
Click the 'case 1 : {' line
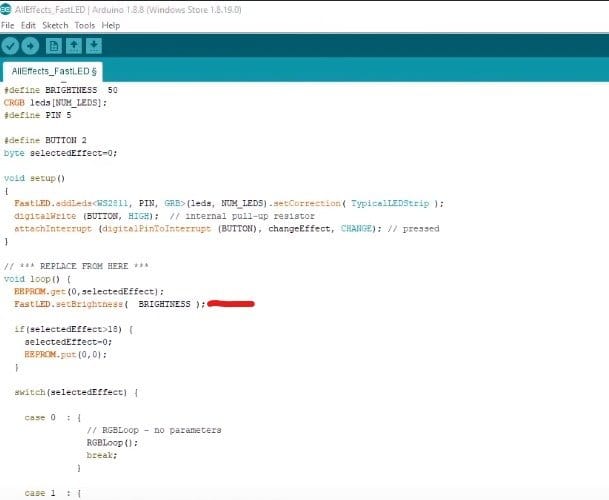click(53, 493)
